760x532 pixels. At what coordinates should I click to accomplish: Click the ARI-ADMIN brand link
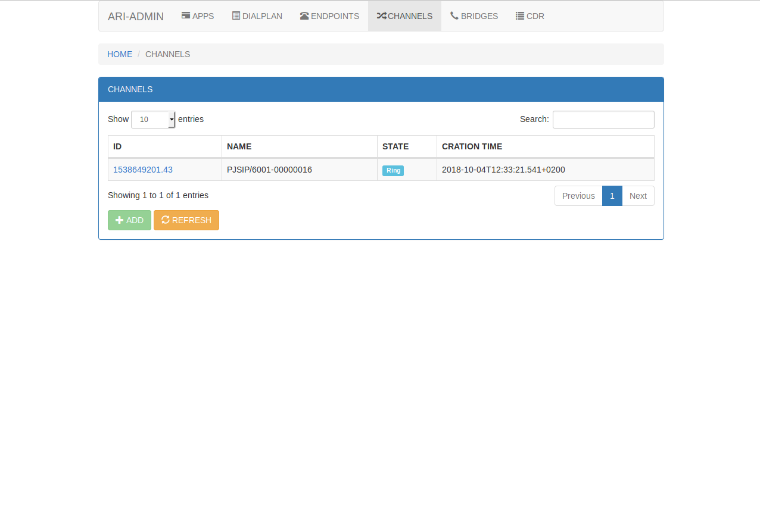(x=136, y=16)
